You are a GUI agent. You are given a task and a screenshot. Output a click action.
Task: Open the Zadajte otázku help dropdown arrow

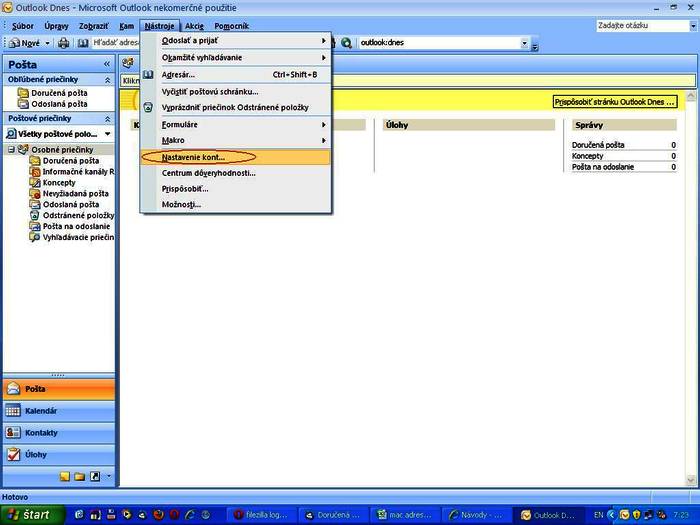click(x=693, y=26)
